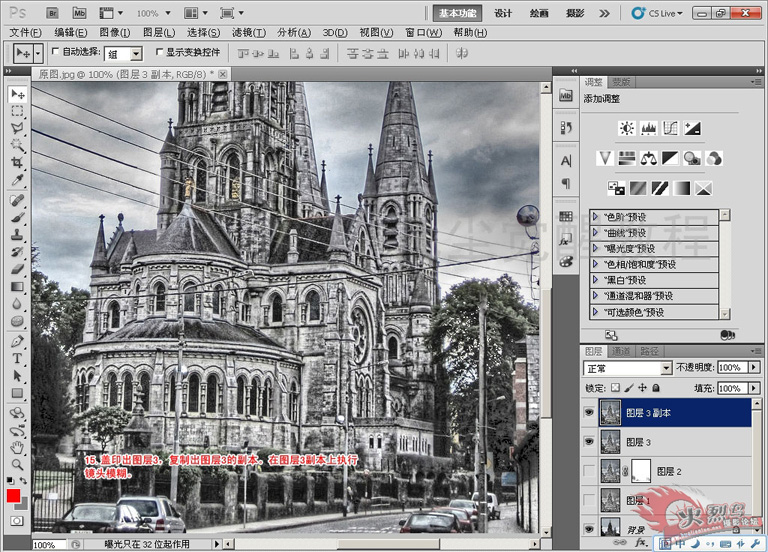Switch to the 摄影 workspace
Screen dimensions: 768x552
click(575, 13)
